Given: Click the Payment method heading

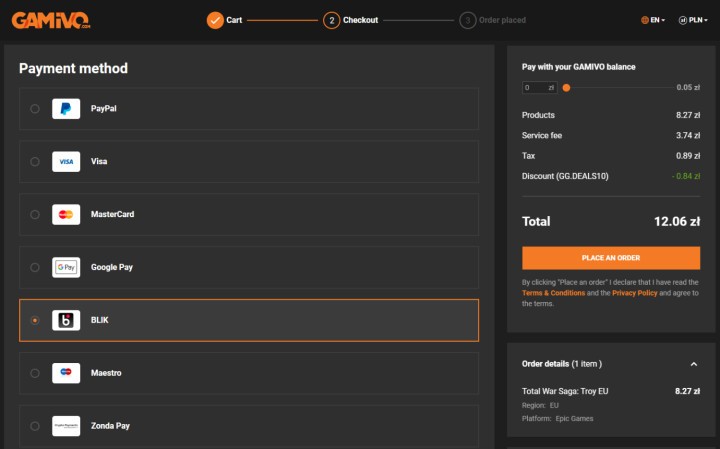Looking at the screenshot, I should 73,68.
